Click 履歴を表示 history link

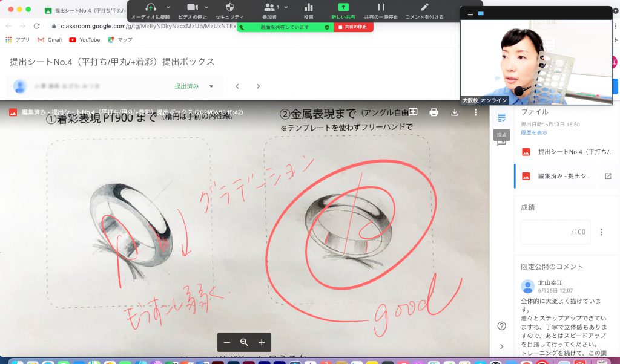(534, 132)
